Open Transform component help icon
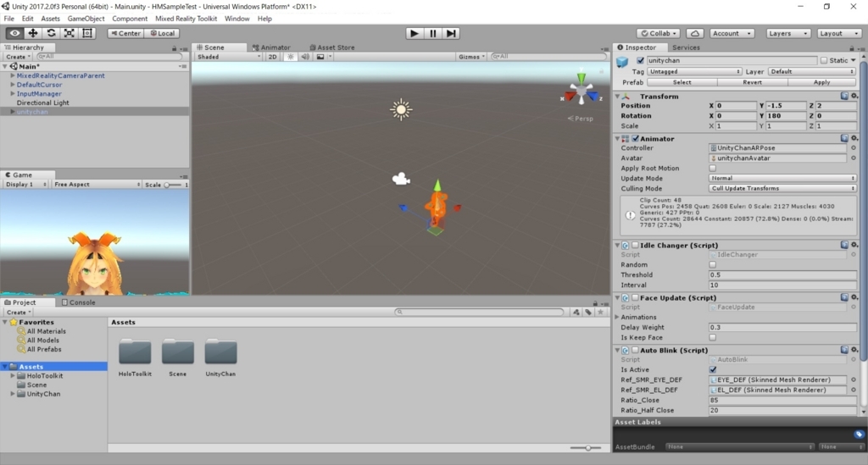 point(844,96)
